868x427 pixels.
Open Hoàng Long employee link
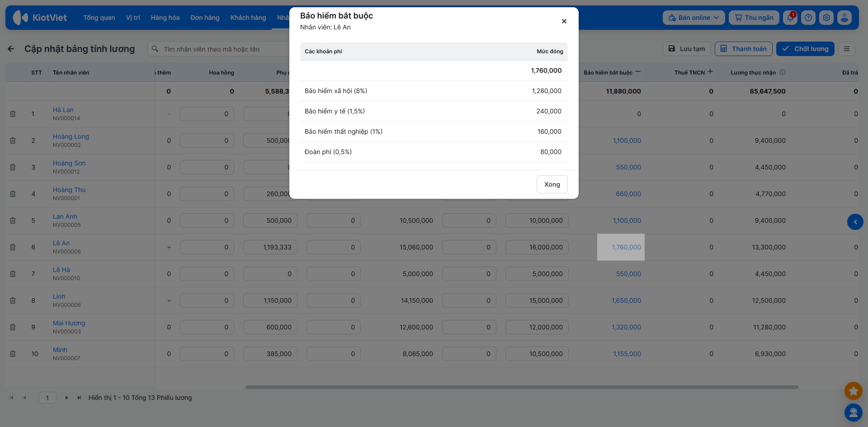[x=71, y=136]
